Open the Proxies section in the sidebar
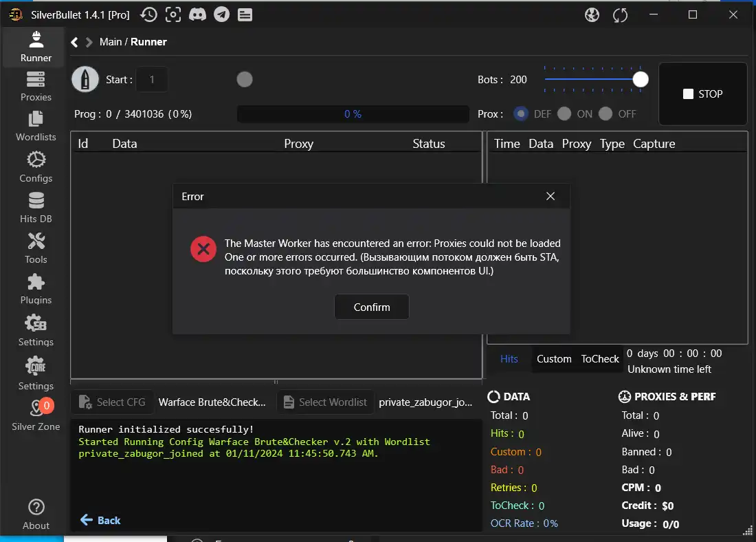Screen dimensions: 756x542 point(36,87)
